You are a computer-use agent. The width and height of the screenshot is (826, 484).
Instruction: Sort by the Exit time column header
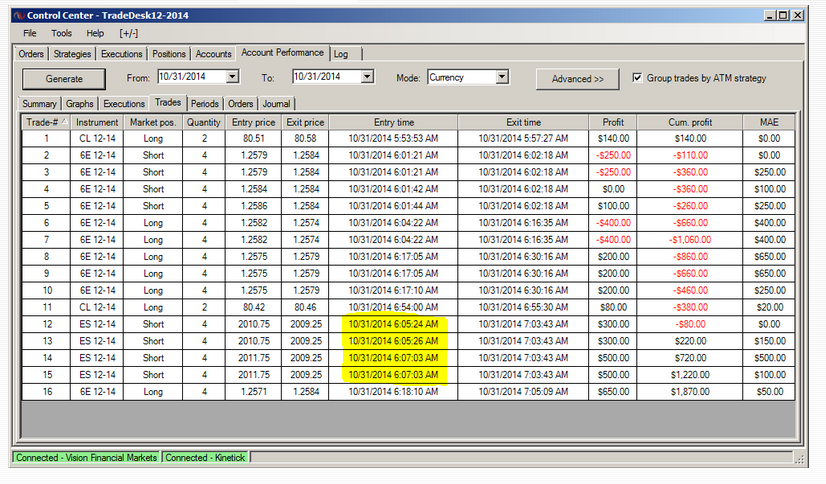tap(524, 122)
